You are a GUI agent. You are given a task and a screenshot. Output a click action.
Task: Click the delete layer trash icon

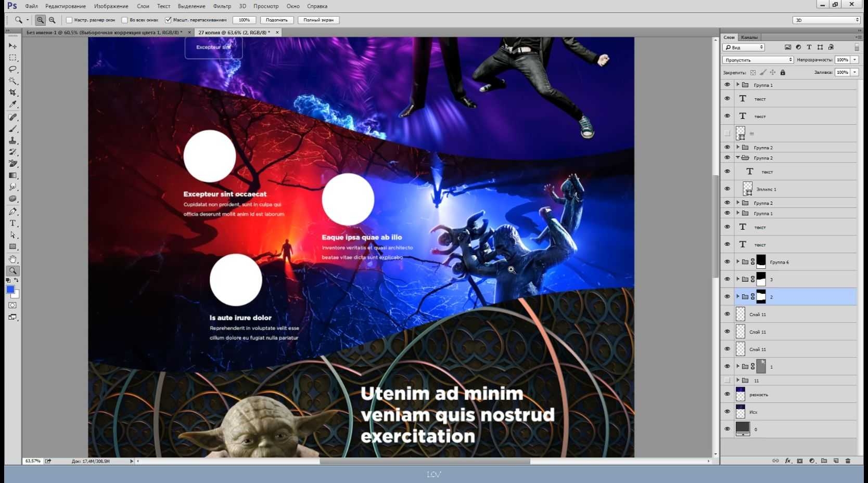coord(848,461)
